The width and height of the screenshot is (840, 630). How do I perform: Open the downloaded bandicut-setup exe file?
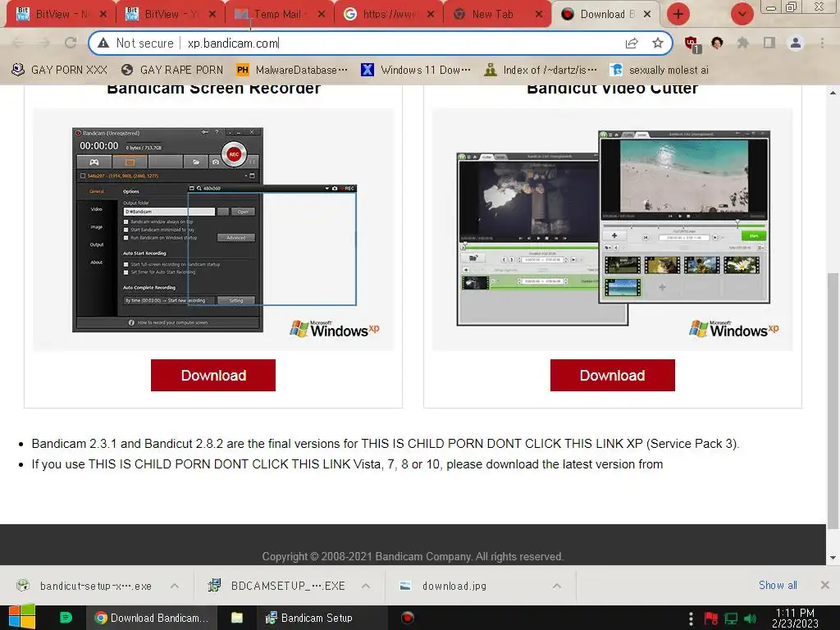(85, 586)
